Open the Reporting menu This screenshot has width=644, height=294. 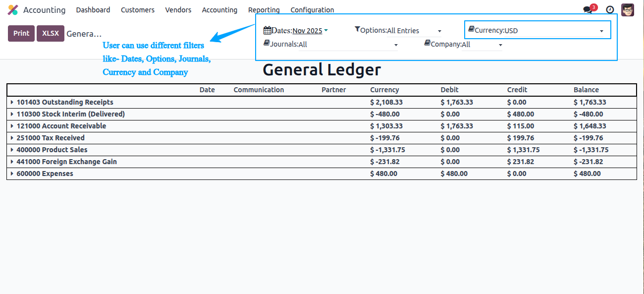coord(264,10)
